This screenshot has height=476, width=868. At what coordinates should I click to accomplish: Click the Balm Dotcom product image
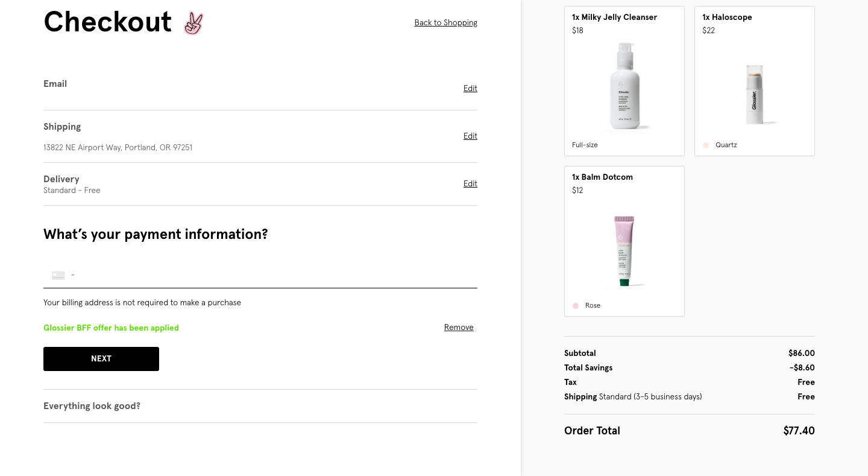[x=624, y=250]
